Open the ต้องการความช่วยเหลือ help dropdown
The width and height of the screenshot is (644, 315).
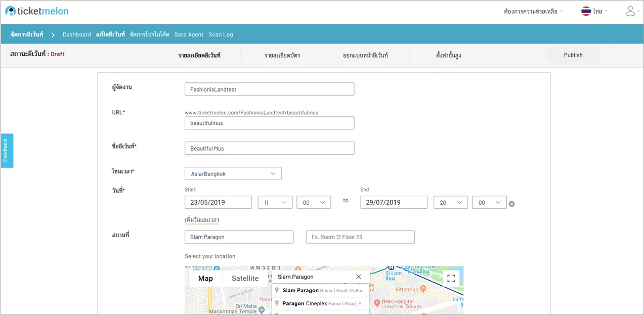533,11
